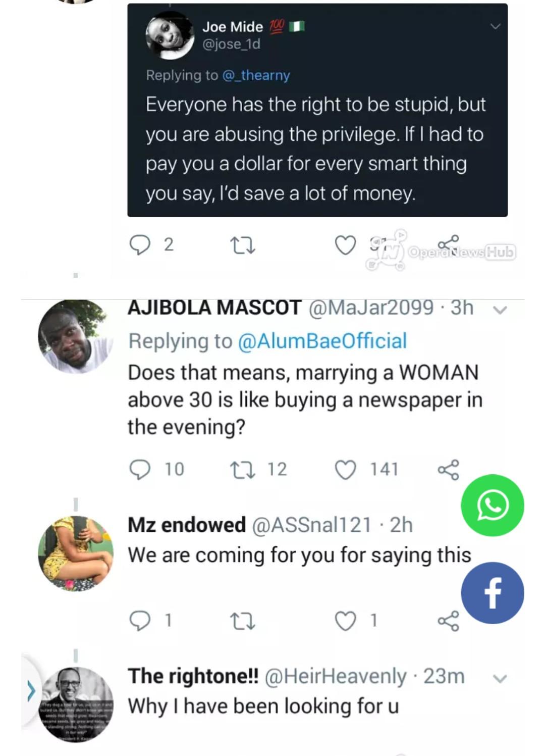Like Joe Mide's reply tweet

[x=346, y=245]
